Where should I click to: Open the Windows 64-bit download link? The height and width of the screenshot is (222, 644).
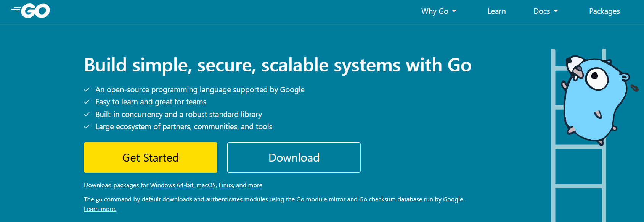tap(172, 185)
